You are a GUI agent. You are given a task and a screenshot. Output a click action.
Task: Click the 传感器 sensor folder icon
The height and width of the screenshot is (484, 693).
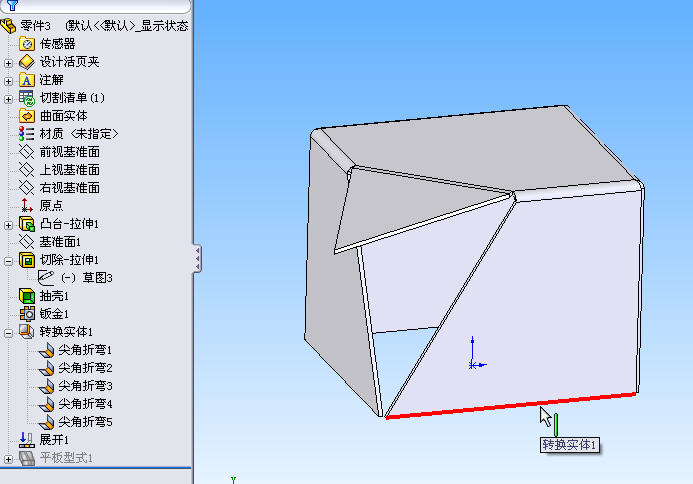coord(27,44)
